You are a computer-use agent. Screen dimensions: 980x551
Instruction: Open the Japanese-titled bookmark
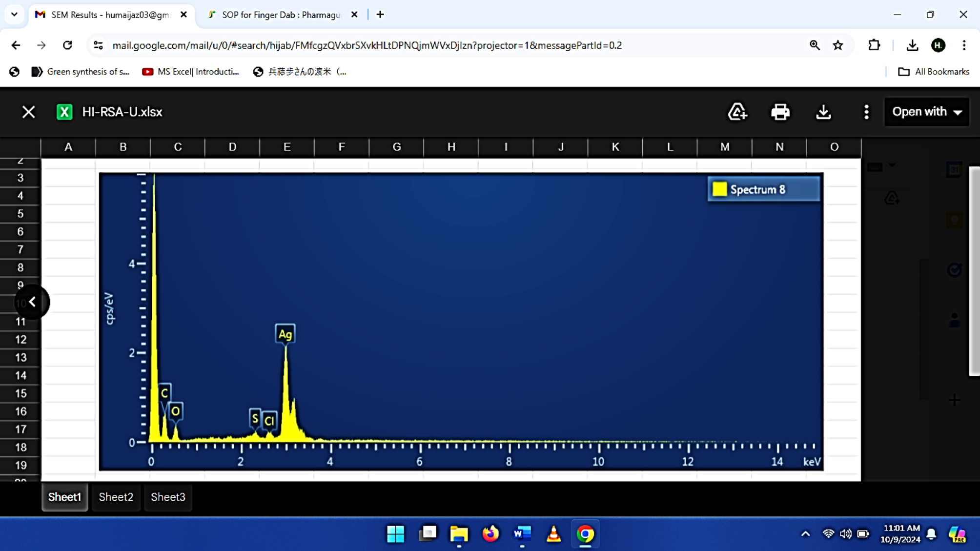tap(300, 72)
